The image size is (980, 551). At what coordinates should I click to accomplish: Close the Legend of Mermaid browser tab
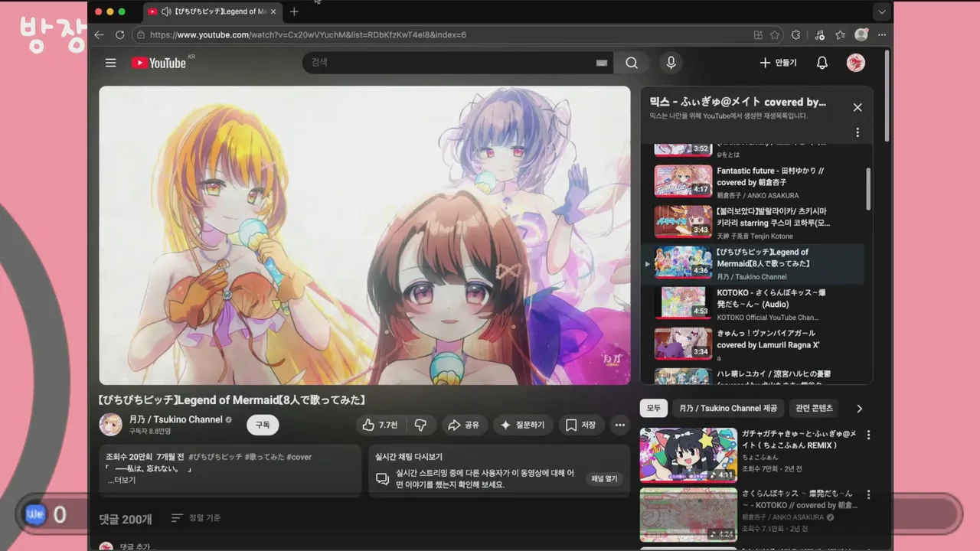[x=273, y=11]
